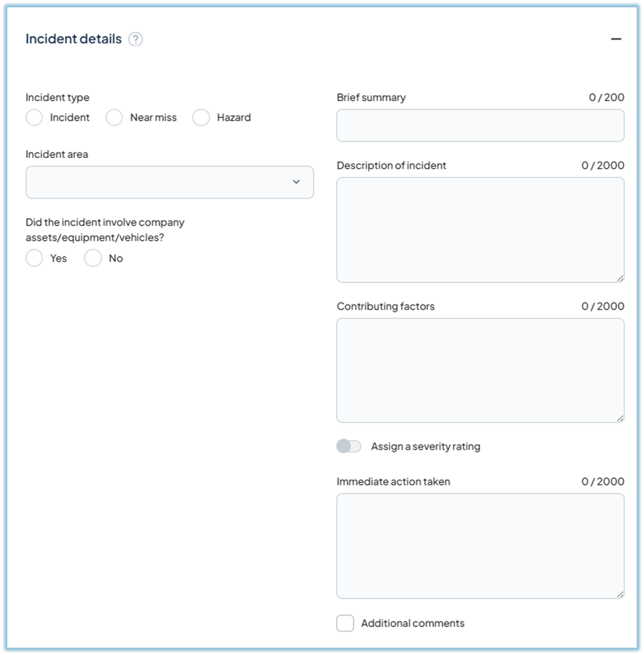Choose No for assets/equipment/vehicles question
The image size is (644, 655).
coord(92,258)
